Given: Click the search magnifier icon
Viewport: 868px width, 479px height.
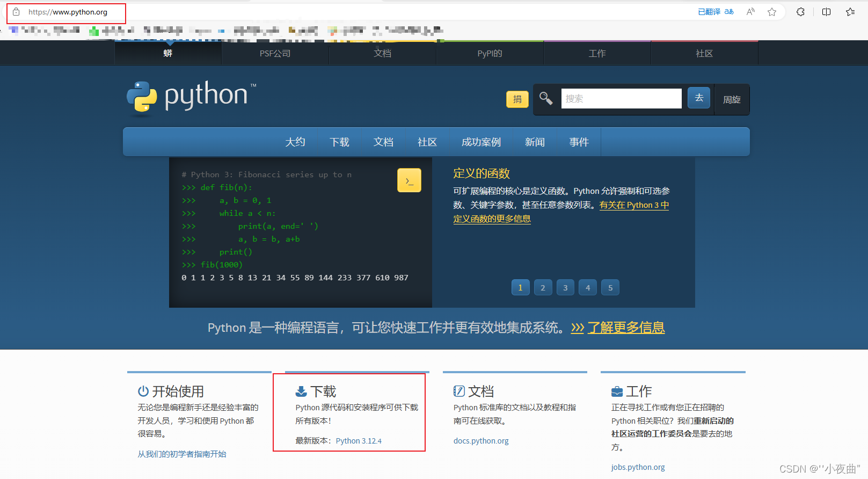Looking at the screenshot, I should coord(546,98).
